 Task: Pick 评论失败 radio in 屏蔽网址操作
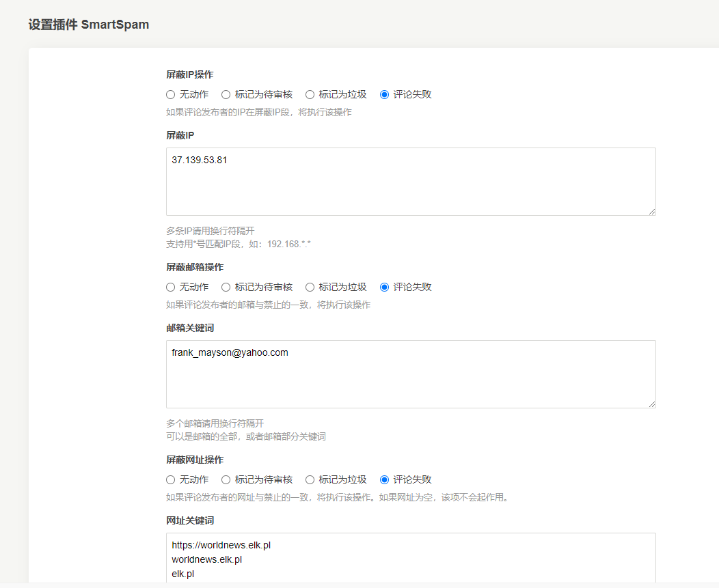click(x=384, y=479)
